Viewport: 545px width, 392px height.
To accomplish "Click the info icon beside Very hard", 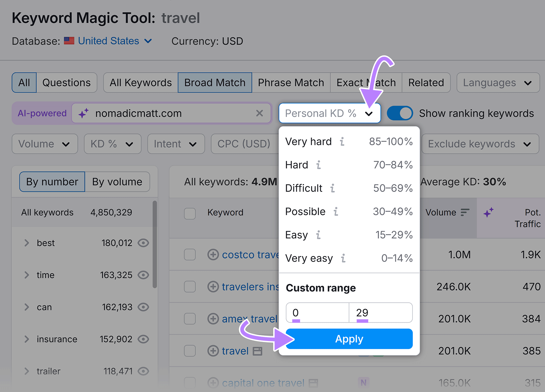I will pyautogui.click(x=342, y=142).
